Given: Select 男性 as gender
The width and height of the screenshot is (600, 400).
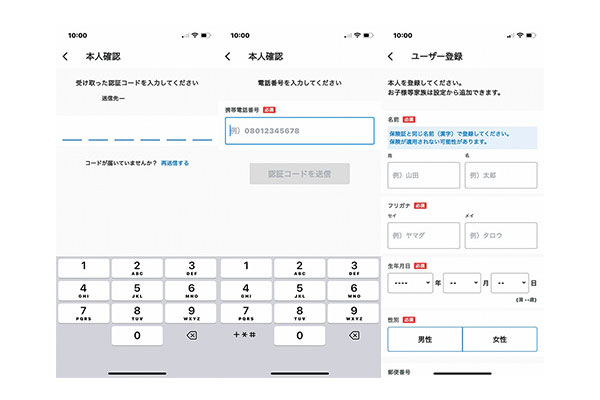Looking at the screenshot, I should (424, 340).
